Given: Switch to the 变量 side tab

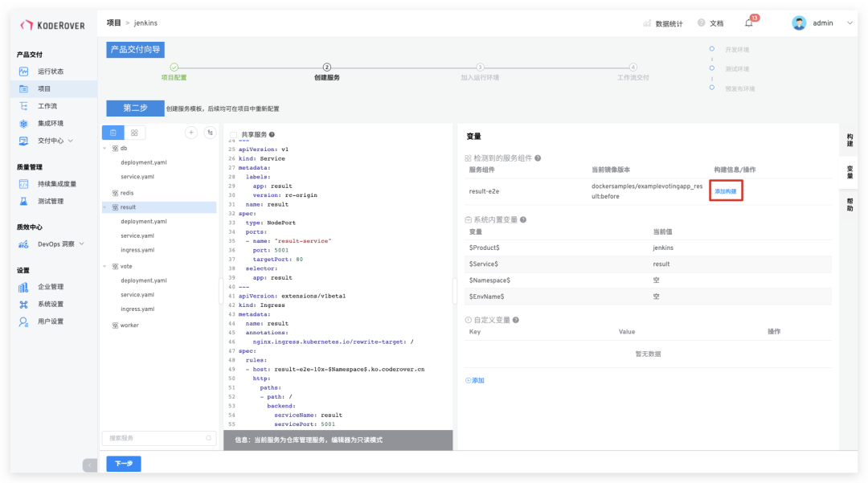Looking at the screenshot, I should (850, 173).
